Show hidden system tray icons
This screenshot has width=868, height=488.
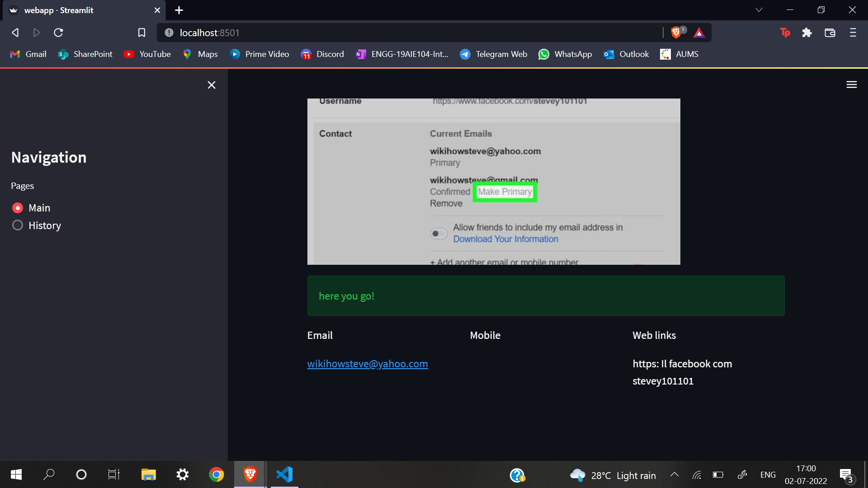674,474
